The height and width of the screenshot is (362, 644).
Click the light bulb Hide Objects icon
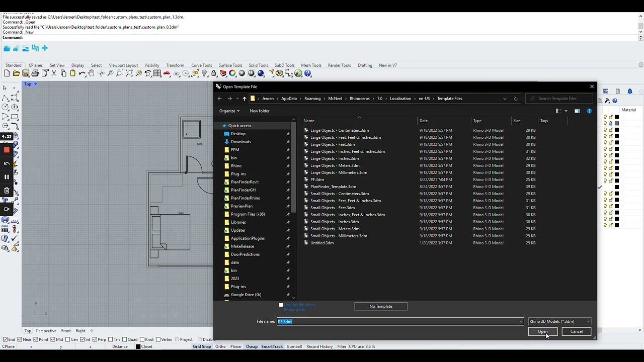coord(205,73)
